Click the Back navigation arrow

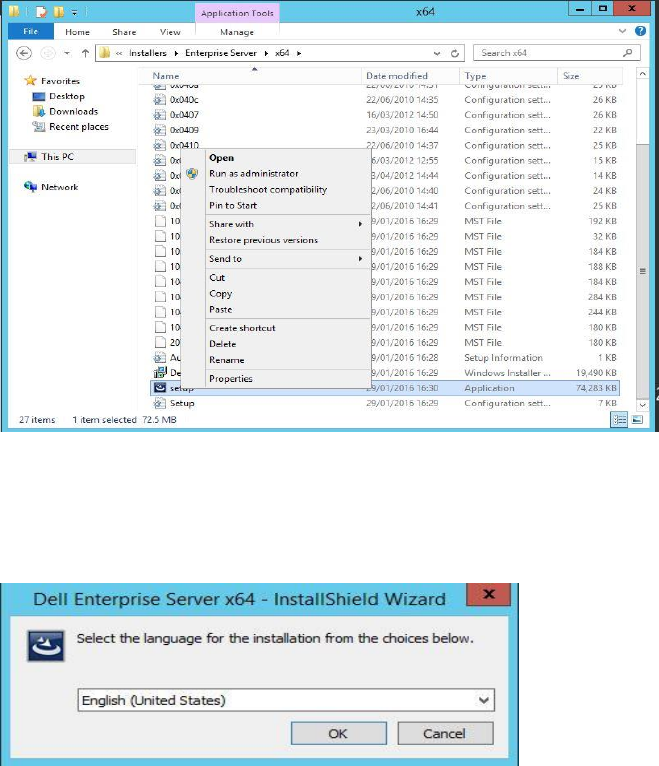coord(23,53)
